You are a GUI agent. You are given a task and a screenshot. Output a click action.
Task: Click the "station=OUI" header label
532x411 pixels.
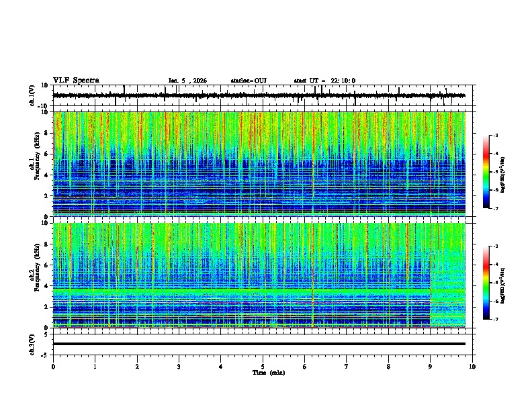pos(249,81)
